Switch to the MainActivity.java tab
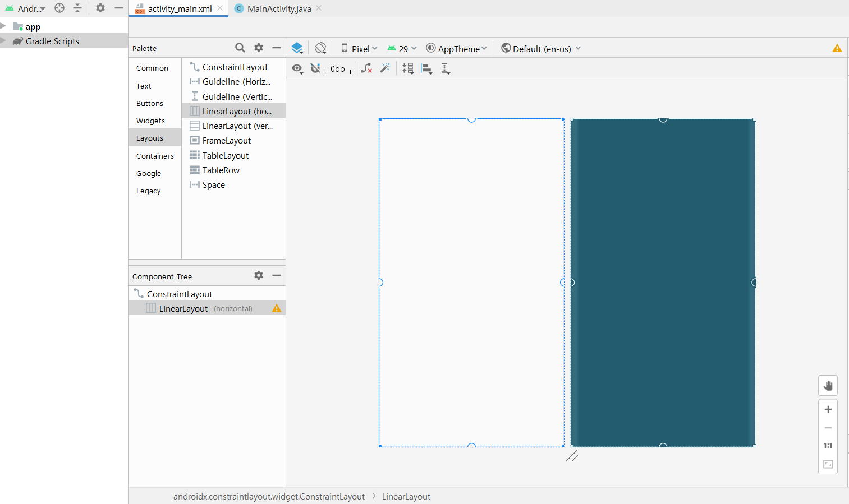Image resolution: width=849 pixels, height=504 pixels. [278, 8]
